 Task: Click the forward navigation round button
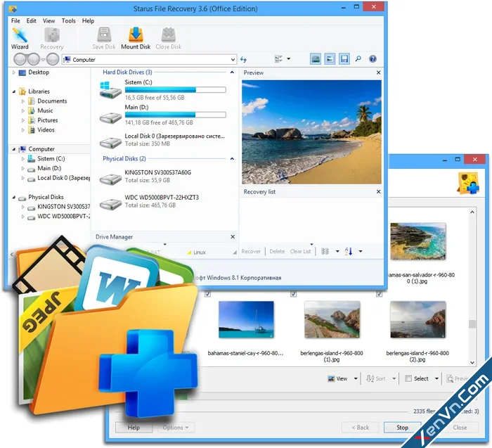(33, 59)
